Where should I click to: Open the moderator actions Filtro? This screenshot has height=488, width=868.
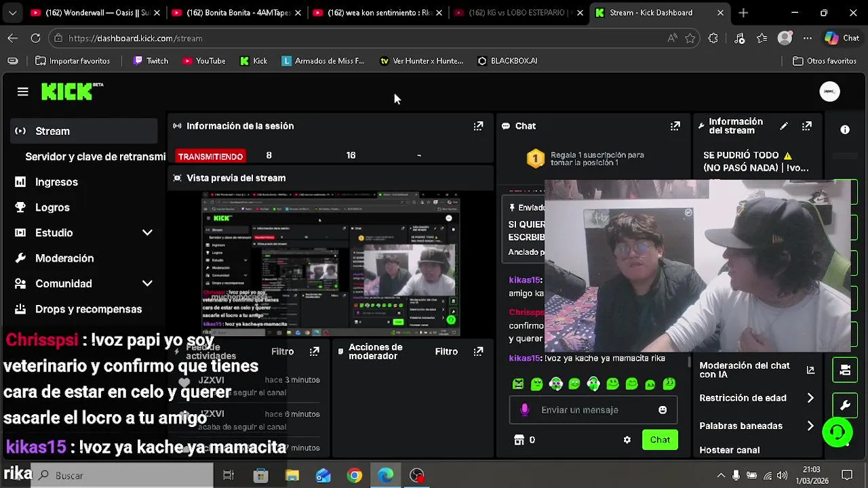coord(446,351)
